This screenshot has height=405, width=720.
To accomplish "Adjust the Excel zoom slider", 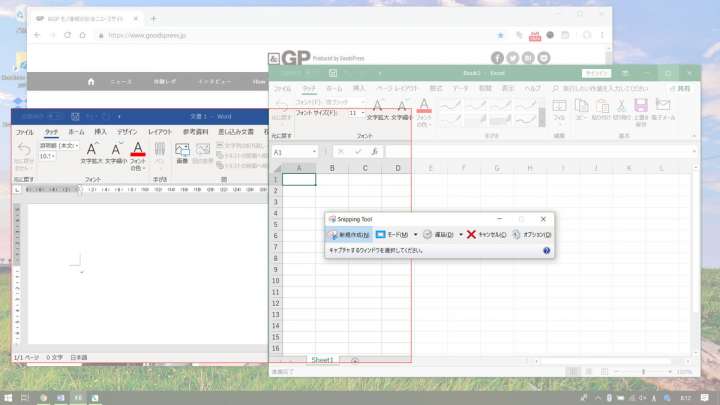I will [x=643, y=371].
